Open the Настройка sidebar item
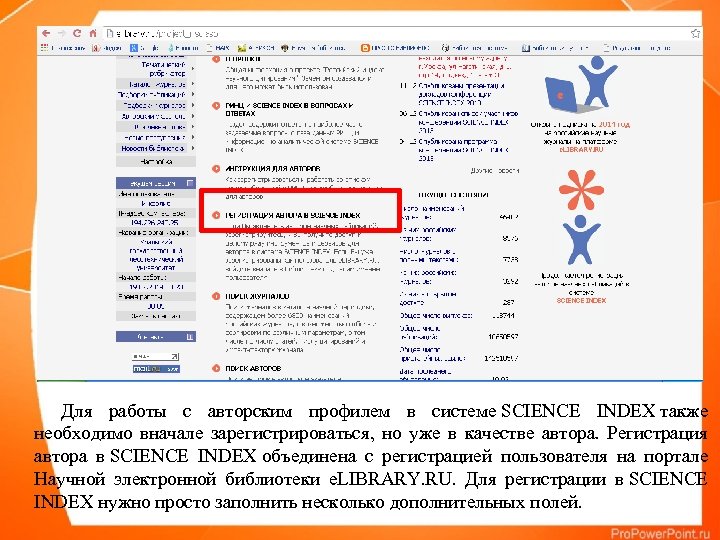The image size is (720, 540). pos(156,162)
